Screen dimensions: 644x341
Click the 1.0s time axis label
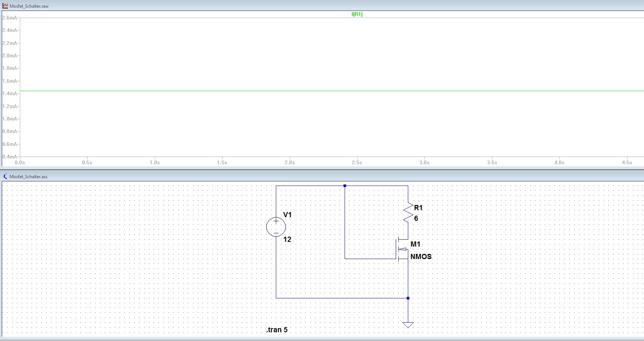click(155, 162)
